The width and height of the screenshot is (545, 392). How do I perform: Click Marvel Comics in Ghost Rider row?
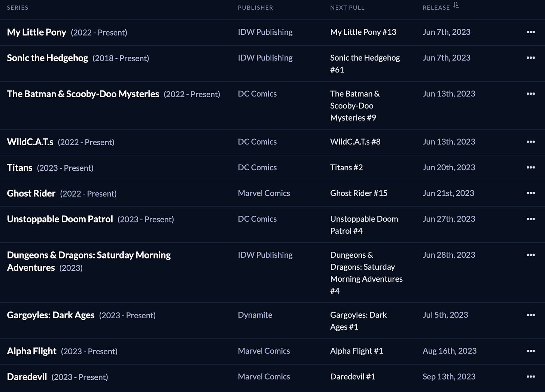click(x=264, y=193)
